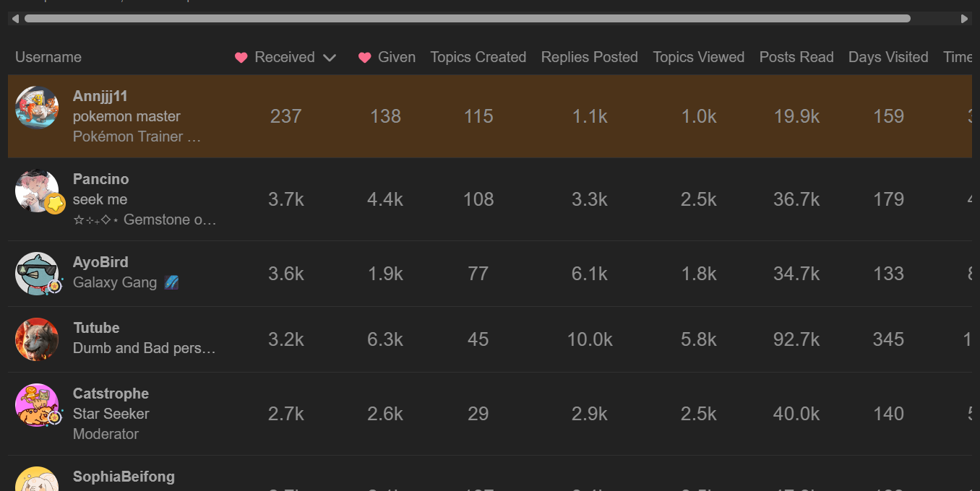
Task: Click the heart icon beside Received
Action: 241,58
